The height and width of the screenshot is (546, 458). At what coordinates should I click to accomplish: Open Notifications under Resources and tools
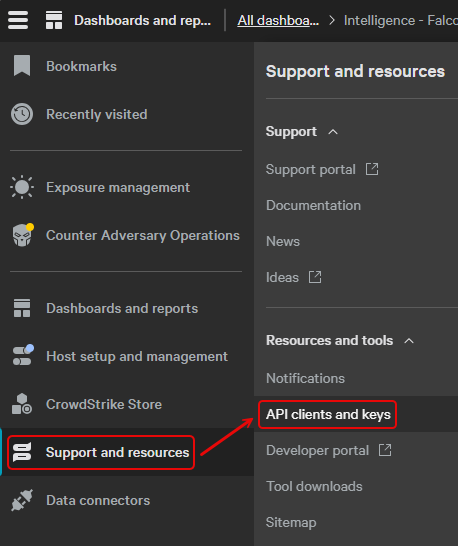pyautogui.click(x=305, y=378)
